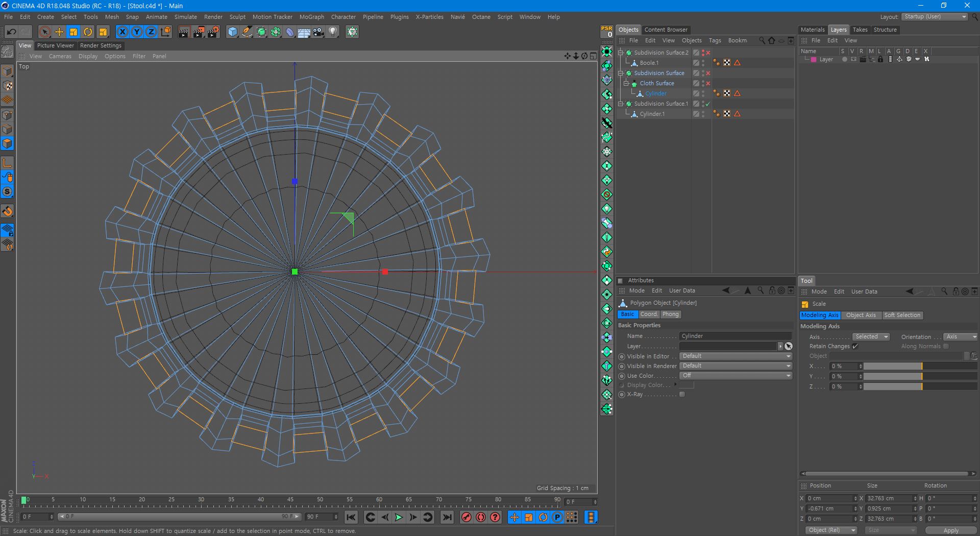The height and width of the screenshot is (536, 980).
Task: Click the Position Y field -0.671 cm
Action: (x=831, y=508)
